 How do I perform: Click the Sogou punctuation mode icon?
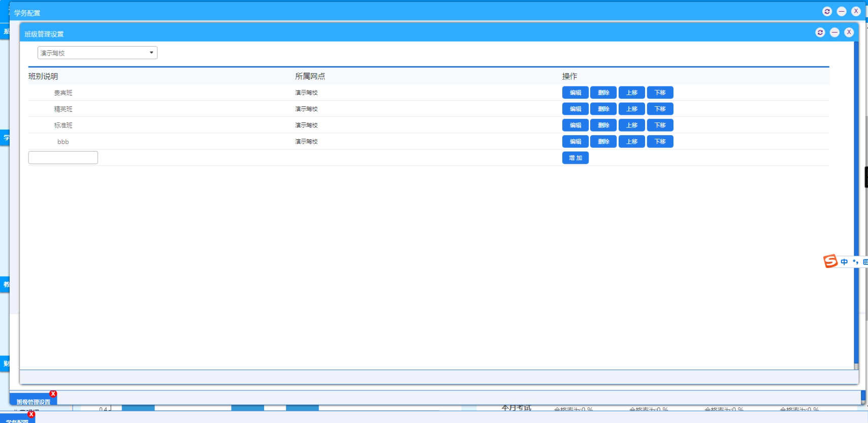pyautogui.click(x=855, y=262)
